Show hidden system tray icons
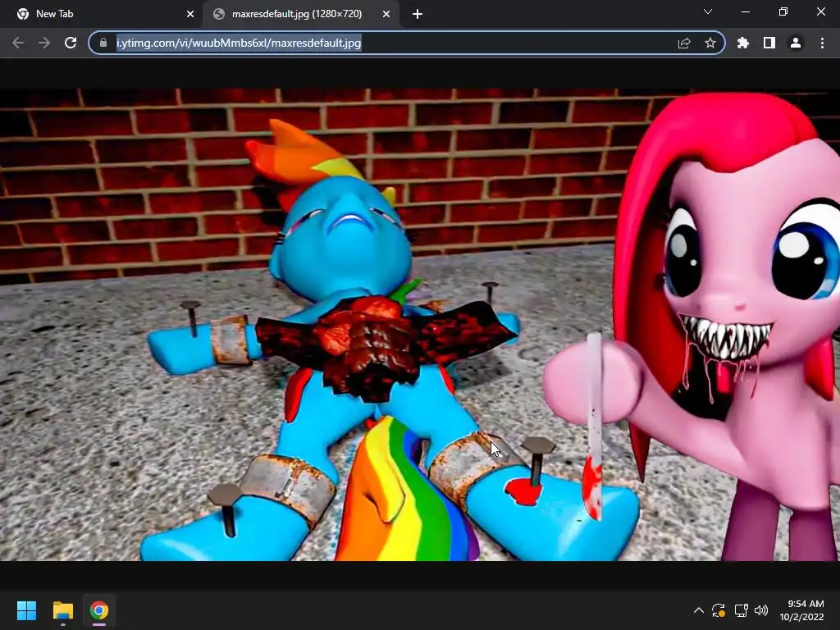Screen dimensions: 840x630 coord(699,610)
